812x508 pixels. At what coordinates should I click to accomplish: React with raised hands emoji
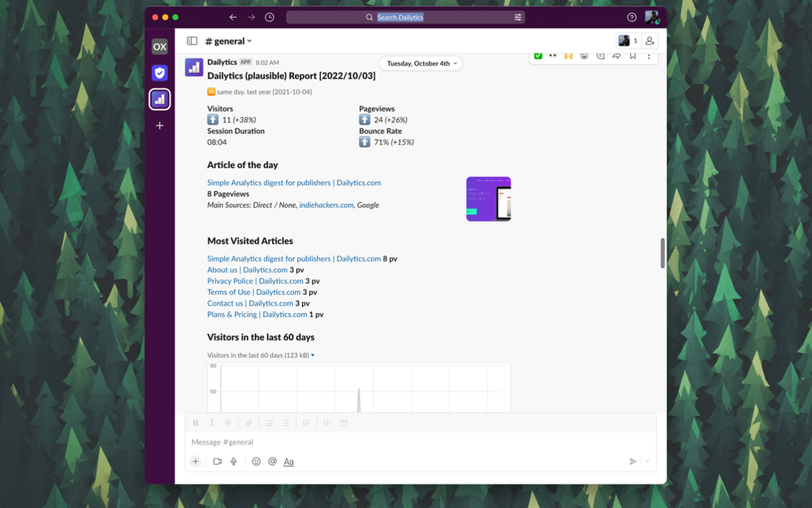point(568,55)
